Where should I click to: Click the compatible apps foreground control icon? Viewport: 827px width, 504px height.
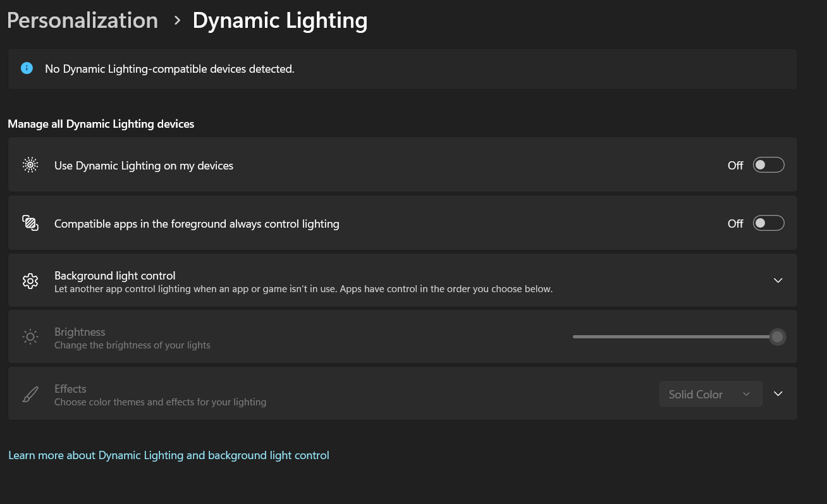(30, 223)
